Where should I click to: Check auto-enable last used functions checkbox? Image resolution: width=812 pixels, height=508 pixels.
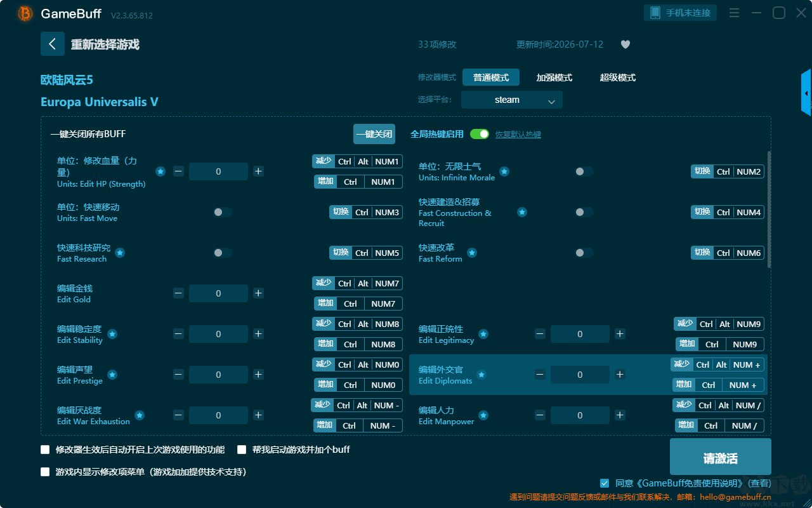pyautogui.click(x=45, y=450)
